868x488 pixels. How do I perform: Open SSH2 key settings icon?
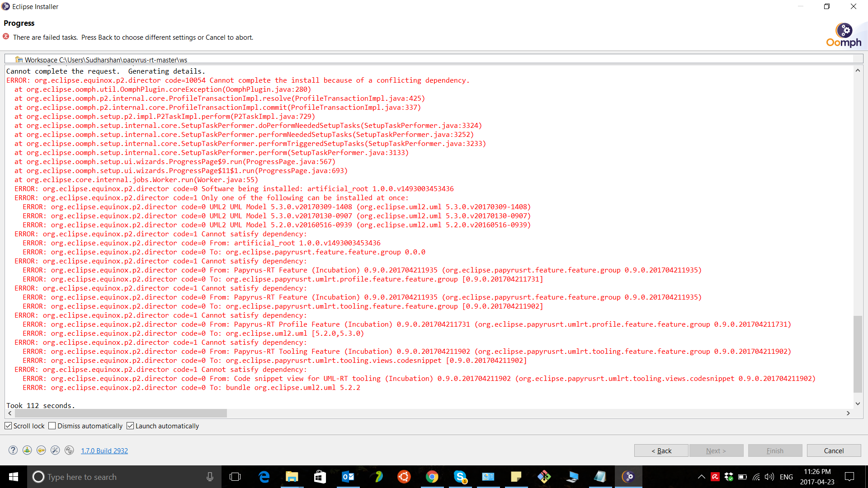coord(41,450)
